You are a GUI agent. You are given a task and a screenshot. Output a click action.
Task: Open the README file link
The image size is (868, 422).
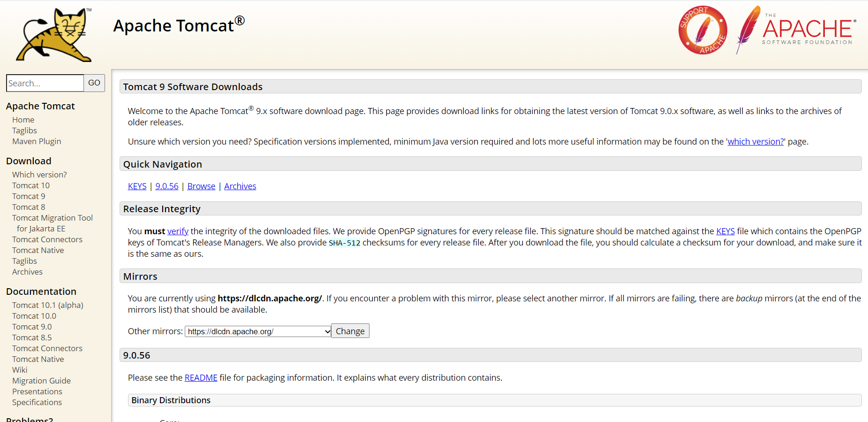tap(201, 378)
